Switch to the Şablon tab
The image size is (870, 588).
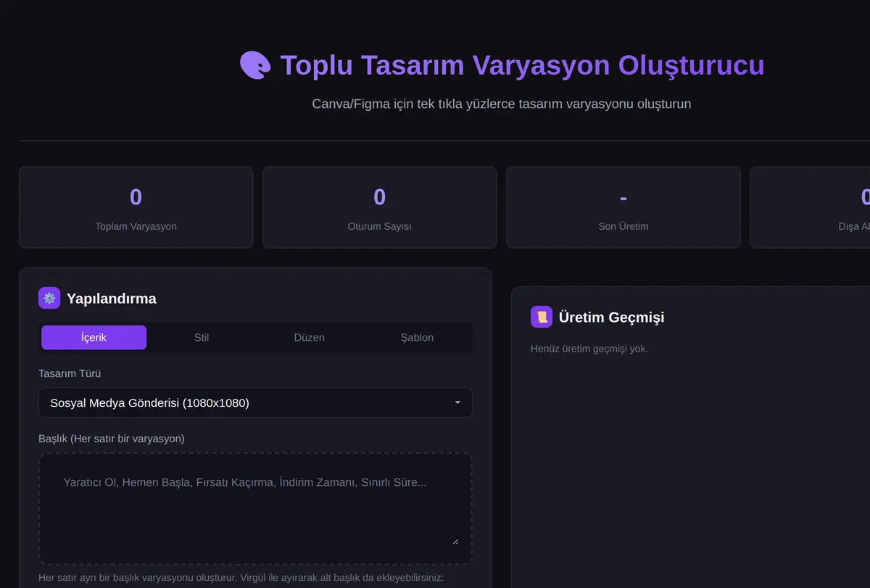417,337
